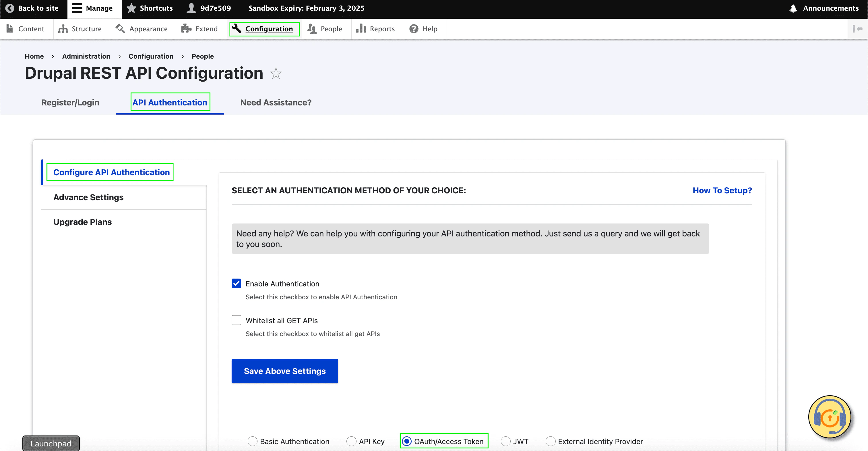Image resolution: width=868 pixels, height=451 pixels.
Task: Select the Basic Authentication radio button
Action: 252,441
